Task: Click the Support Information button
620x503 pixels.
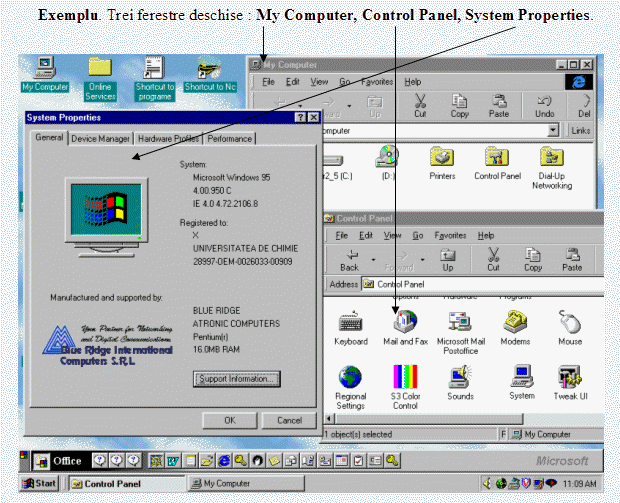Action: click(x=237, y=379)
